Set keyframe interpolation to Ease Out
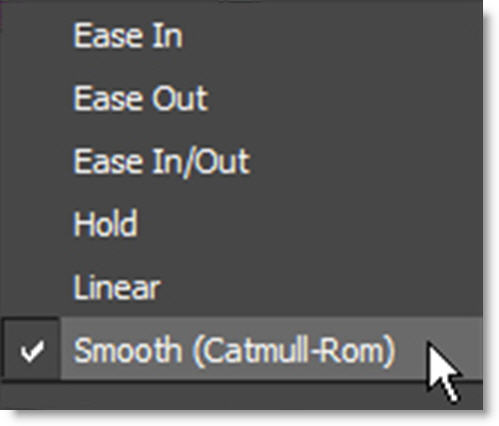 241,98
